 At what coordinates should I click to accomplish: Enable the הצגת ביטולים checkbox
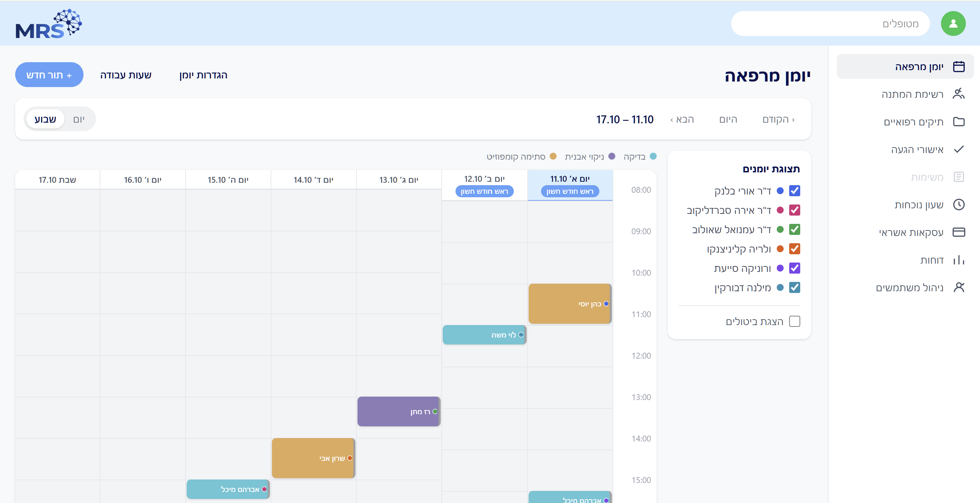pos(794,321)
